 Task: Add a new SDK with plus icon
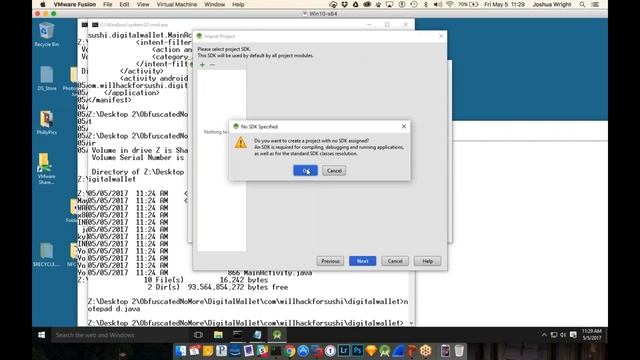click(202, 64)
